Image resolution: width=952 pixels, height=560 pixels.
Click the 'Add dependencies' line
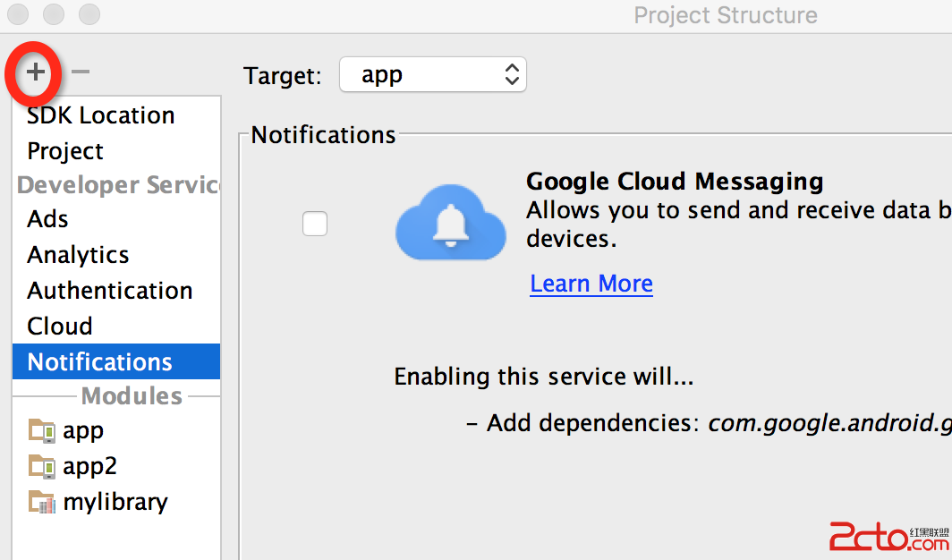(709, 423)
